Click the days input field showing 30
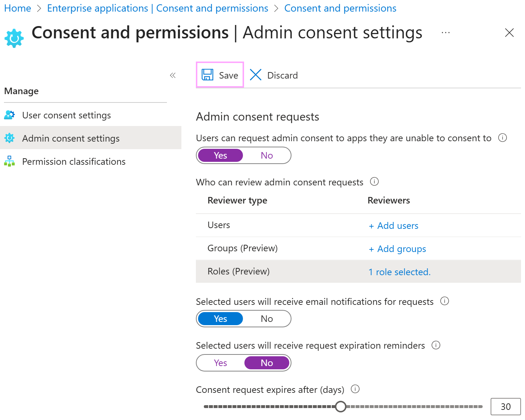The width and height of the screenshot is (525, 420). point(505,406)
